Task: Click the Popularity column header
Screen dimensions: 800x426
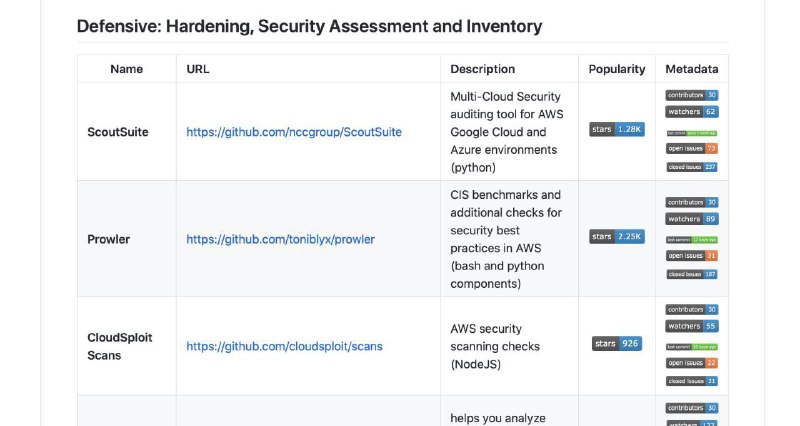Action: point(617,69)
